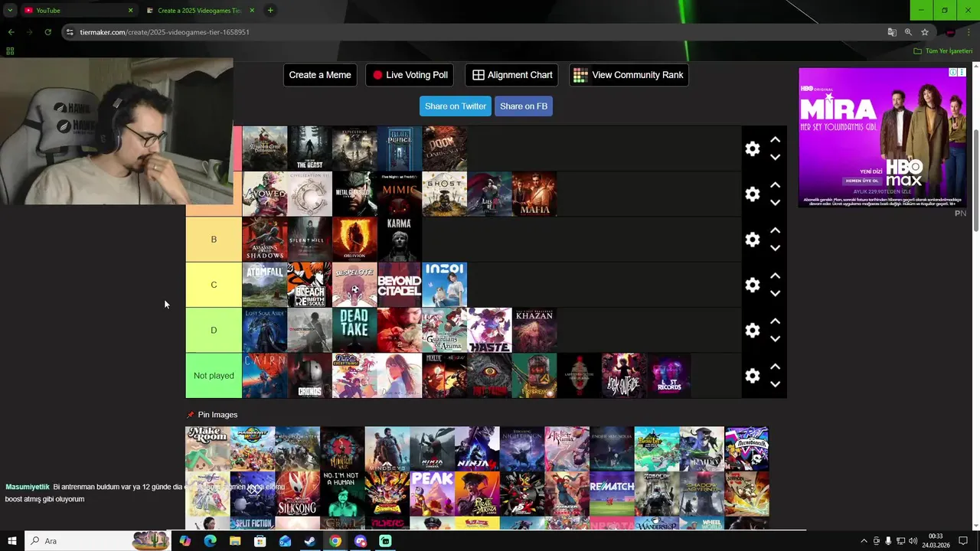The height and width of the screenshot is (551, 980).
Task: Pick the No, I'm Not a Human image
Action: pyautogui.click(x=342, y=494)
